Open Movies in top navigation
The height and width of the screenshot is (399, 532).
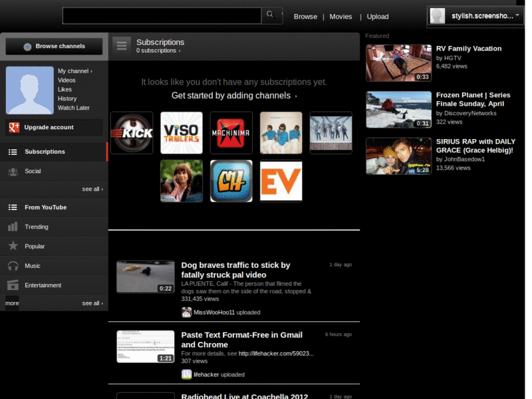tap(340, 17)
